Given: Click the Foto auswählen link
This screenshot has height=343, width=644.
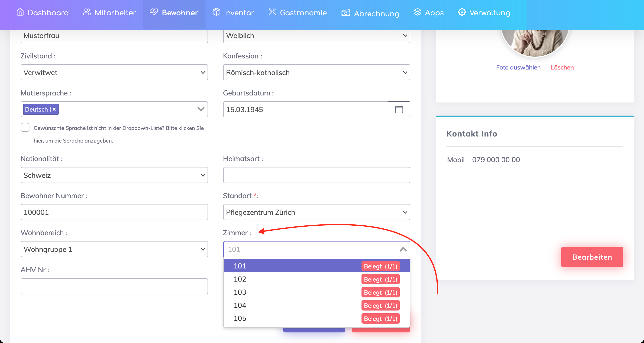Looking at the screenshot, I should pos(518,67).
